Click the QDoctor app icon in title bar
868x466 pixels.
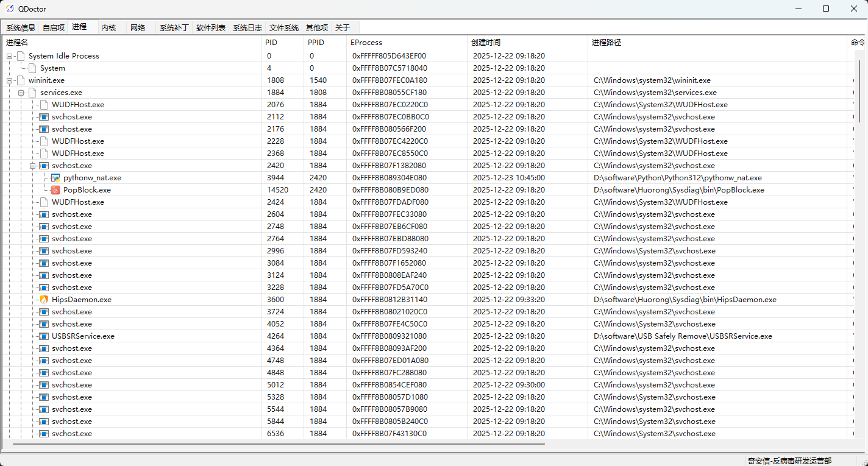tap(9, 9)
